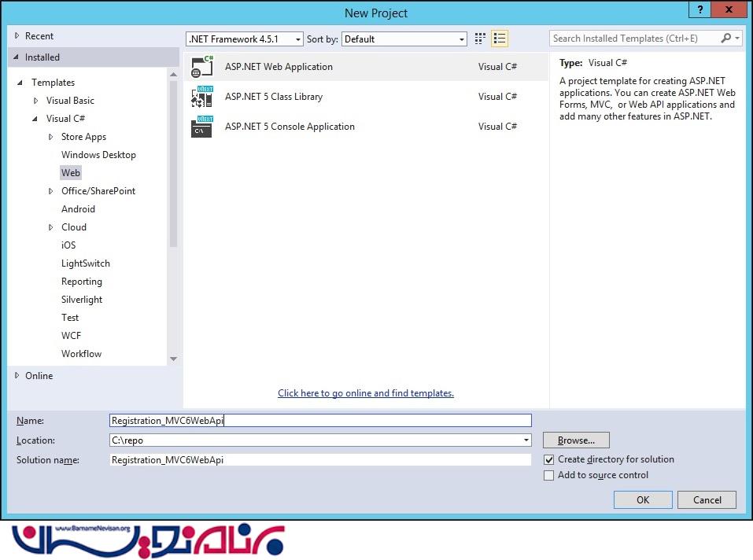
Task: Click the Help question mark icon
Action: point(699,9)
